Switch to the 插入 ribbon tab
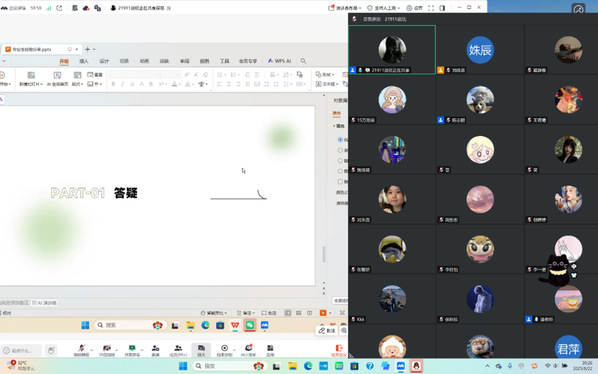The width and height of the screenshot is (598, 374). click(84, 61)
